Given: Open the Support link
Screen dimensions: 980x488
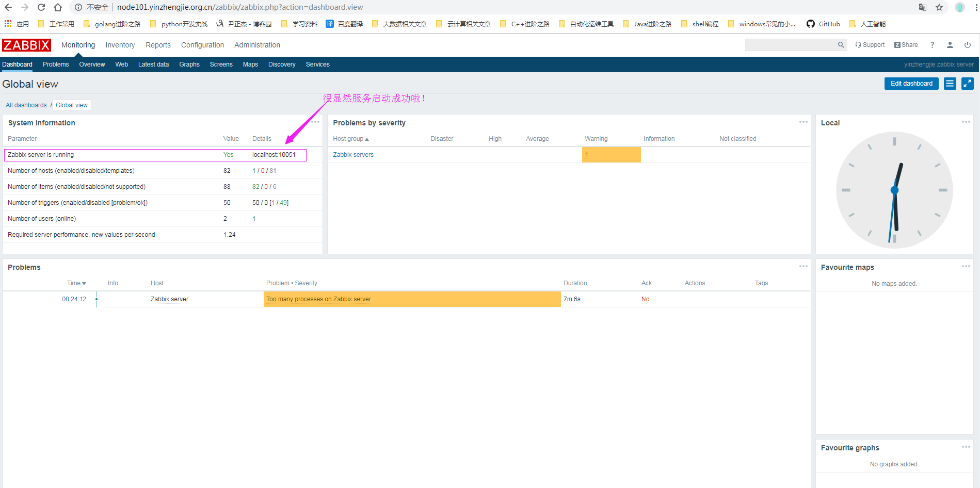Looking at the screenshot, I should tap(870, 45).
